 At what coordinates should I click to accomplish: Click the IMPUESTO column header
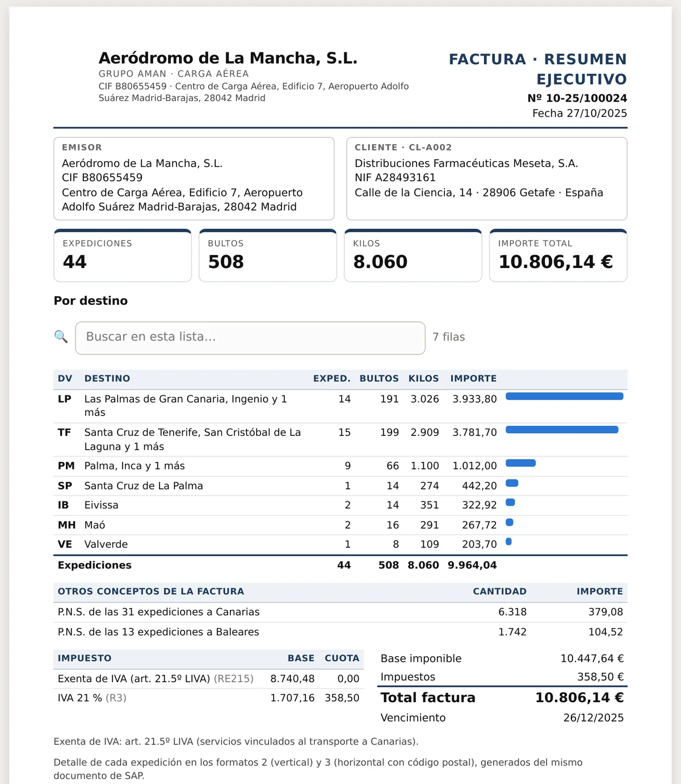tap(85, 659)
